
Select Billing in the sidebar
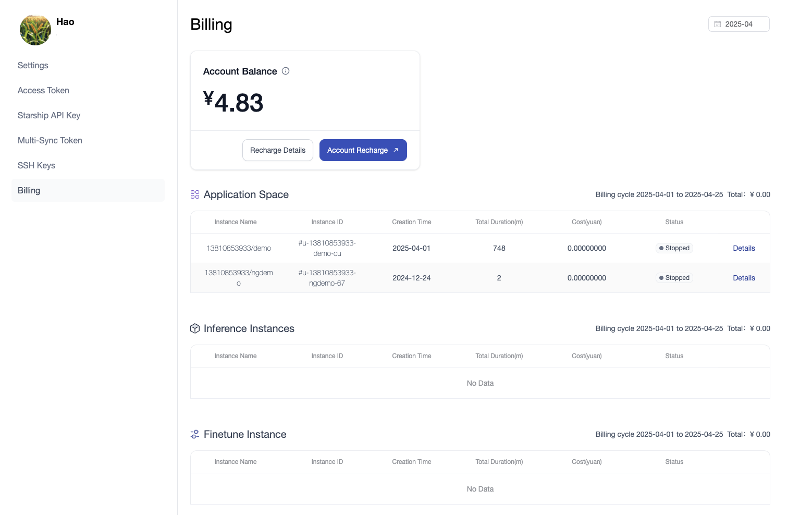tap(29, 190)
